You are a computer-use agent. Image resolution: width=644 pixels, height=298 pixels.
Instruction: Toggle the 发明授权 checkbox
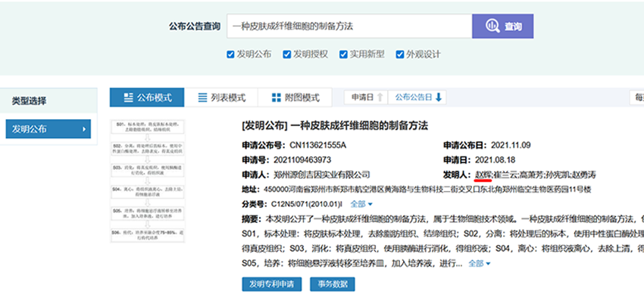(286, 55)
